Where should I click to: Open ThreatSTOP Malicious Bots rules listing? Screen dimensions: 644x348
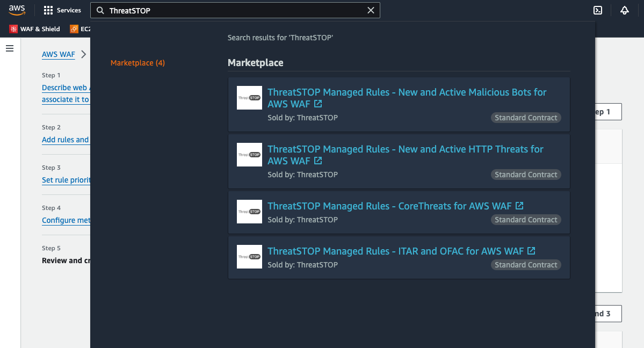point(407,92)
